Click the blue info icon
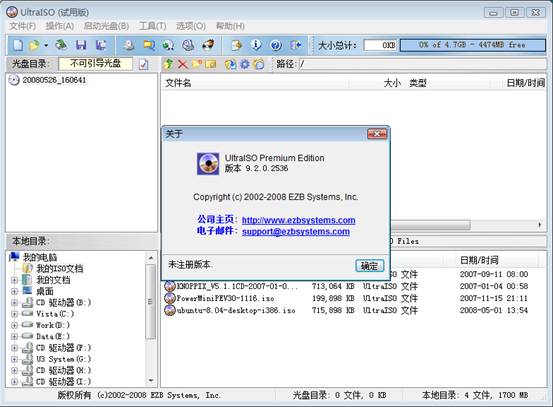The height and width of the screenshot is (407, 553). (x=256, y=45)
